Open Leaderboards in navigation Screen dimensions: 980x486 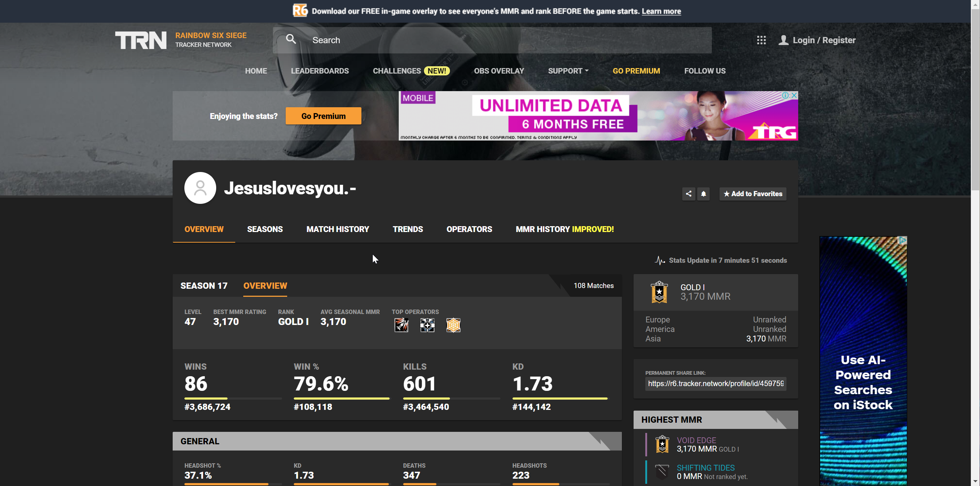pos(320,71)
